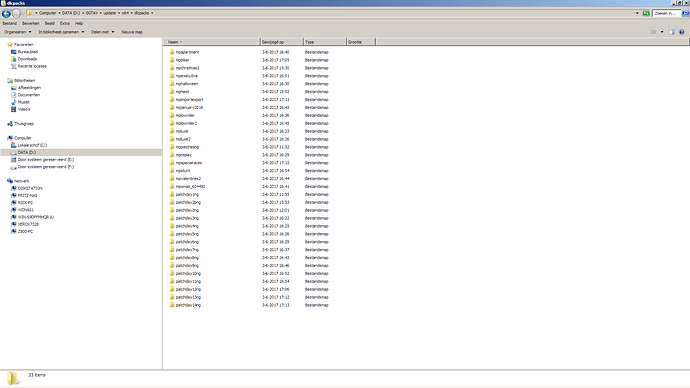Click Computer in the address breadcrumb
Viewport: 690px width, 388px height.
[x=48, y=13]
